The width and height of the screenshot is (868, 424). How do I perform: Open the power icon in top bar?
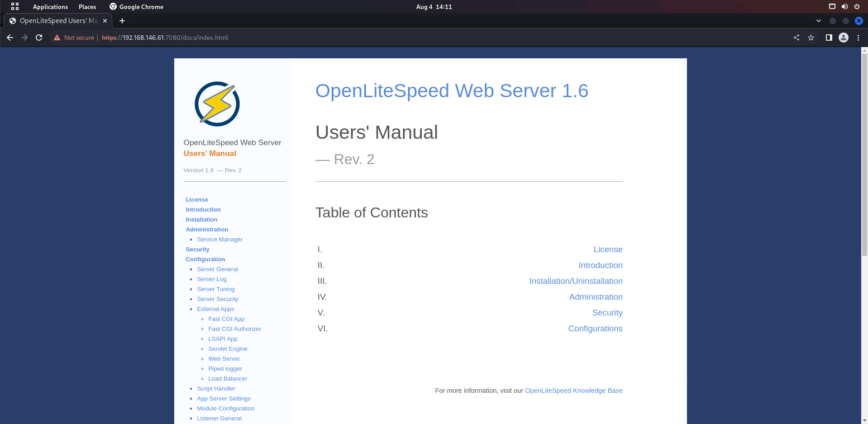pos(857,6)
